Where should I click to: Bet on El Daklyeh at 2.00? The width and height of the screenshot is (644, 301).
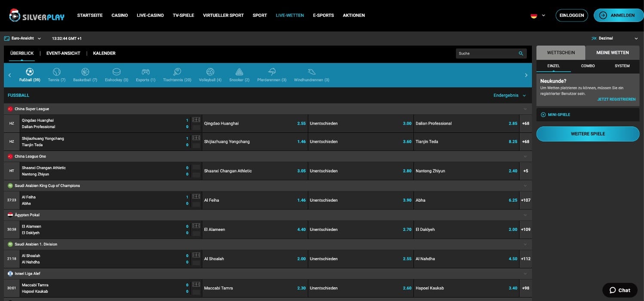[466, 229]
